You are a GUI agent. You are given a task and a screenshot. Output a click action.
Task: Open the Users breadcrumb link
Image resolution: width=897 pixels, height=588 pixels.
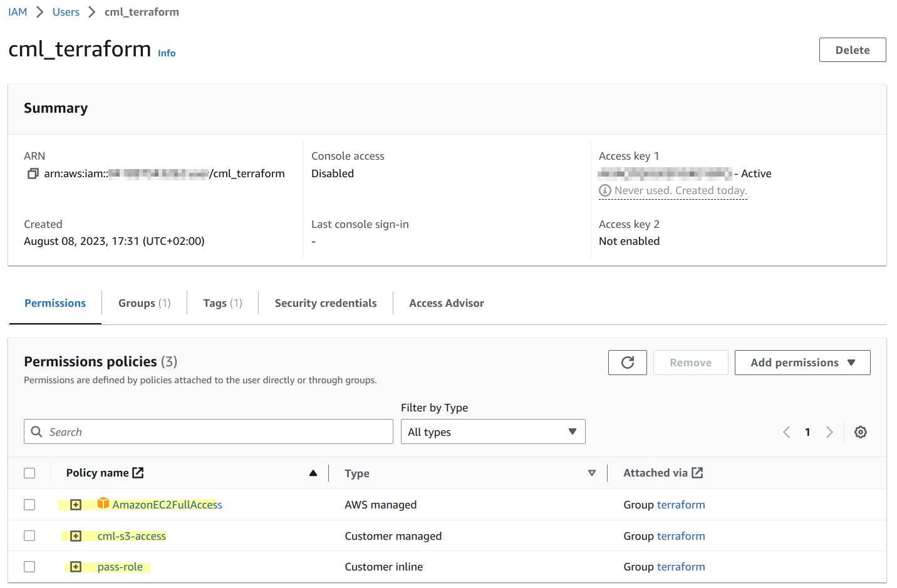[66, 12]
